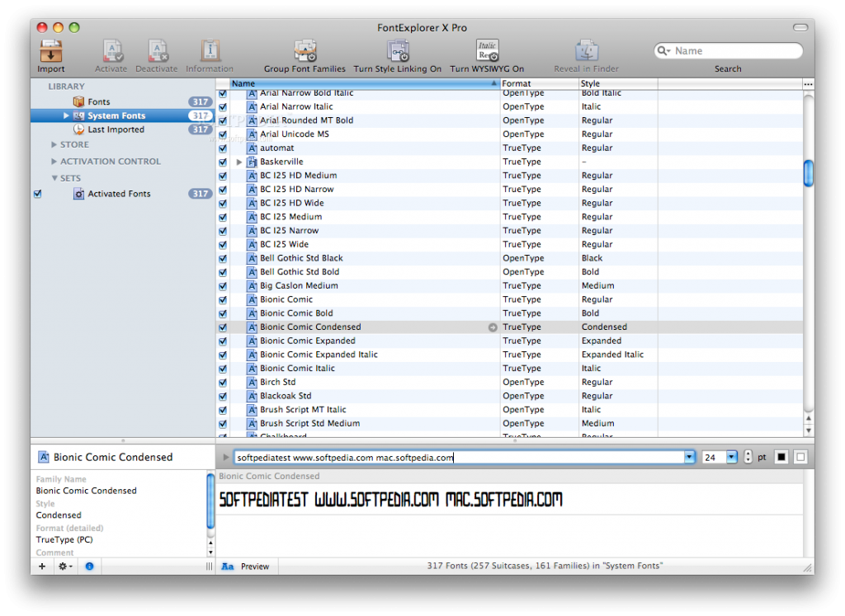Click the font icon in detail header
The height and width of the screenshot is (616, 845).
tap(44, 457)
